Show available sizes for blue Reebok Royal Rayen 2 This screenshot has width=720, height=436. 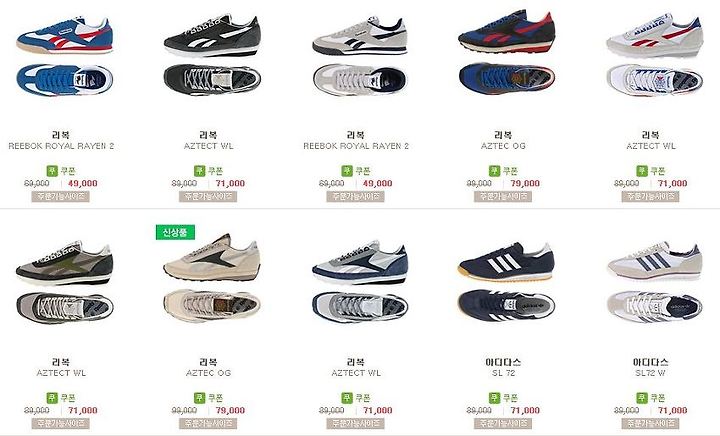(61, 196)
